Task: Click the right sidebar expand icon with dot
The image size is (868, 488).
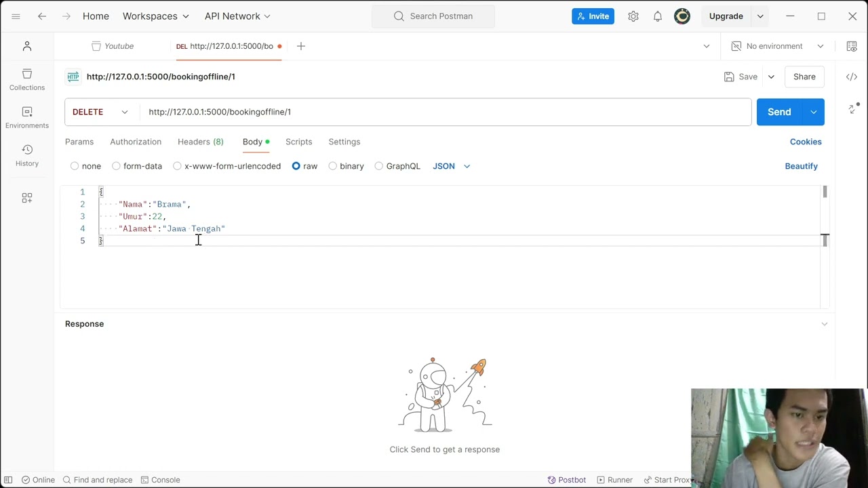Action: [853, 108]
